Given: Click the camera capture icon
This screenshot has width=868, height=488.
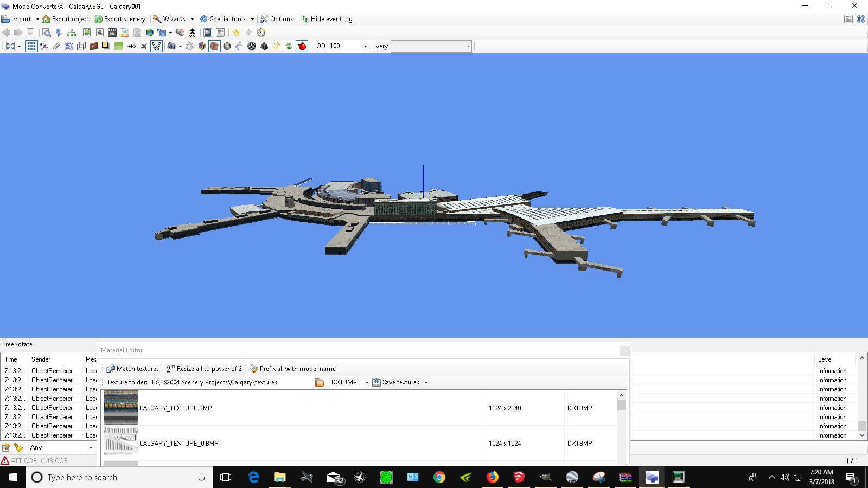Looking at the screenshot, I should (172, 46).
